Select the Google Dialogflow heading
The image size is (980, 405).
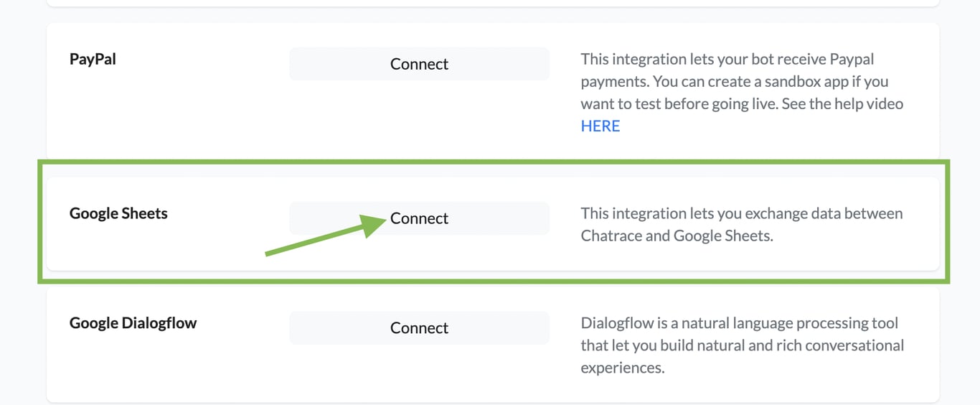[x=133, y=323]
